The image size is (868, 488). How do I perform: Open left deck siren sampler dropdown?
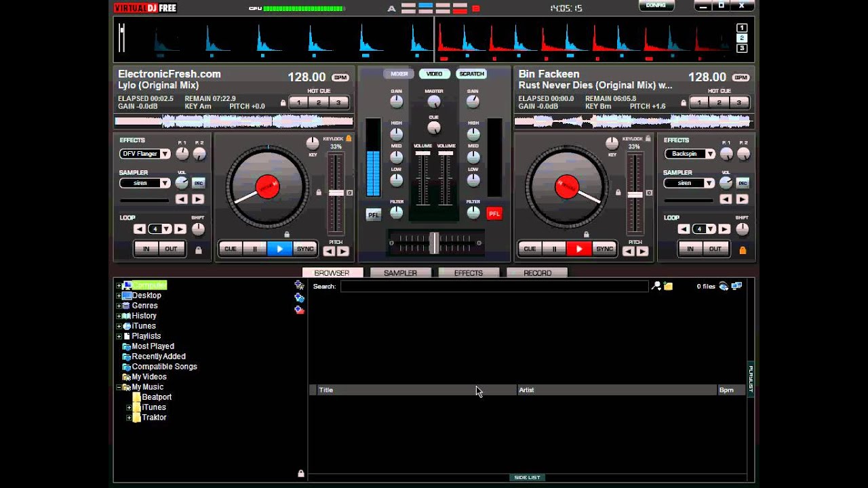coord(165,183)
